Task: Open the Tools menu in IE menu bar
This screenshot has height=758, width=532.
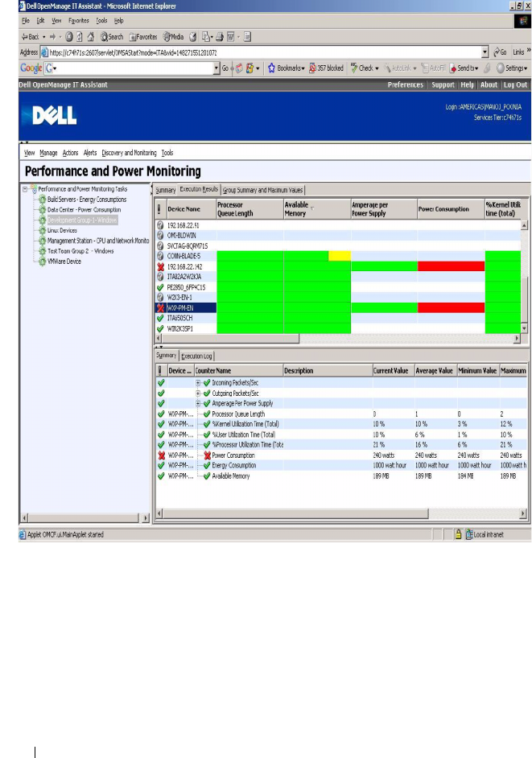Action: coord(101,21)
